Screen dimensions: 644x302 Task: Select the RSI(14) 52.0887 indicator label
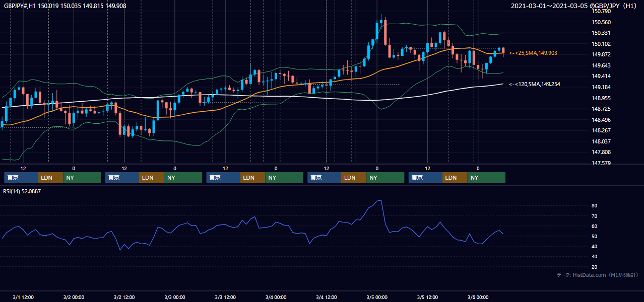(22, 191)
